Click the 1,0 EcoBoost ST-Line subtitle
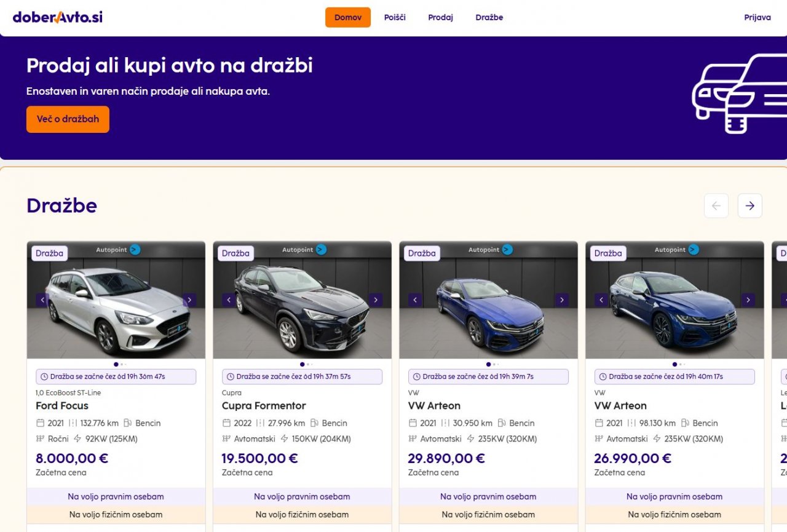 tap(68, 392)
